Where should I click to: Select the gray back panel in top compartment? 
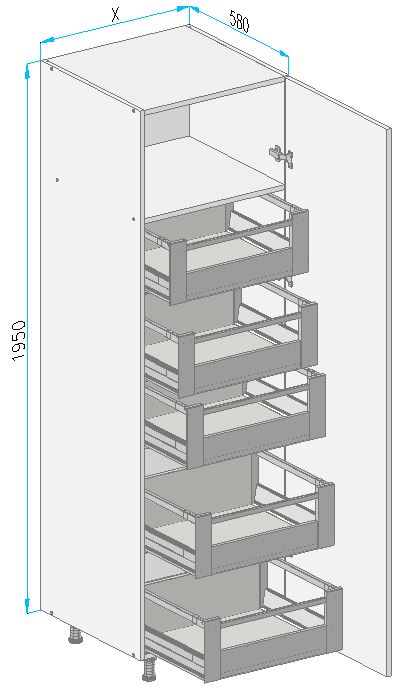(x=168, y=126)
